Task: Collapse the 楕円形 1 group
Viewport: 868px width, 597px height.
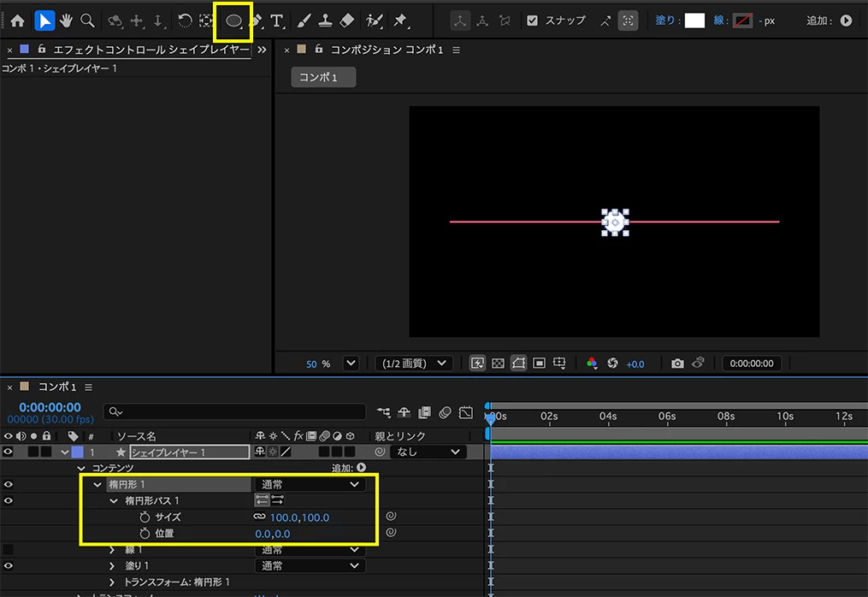Action: (97, 485)
